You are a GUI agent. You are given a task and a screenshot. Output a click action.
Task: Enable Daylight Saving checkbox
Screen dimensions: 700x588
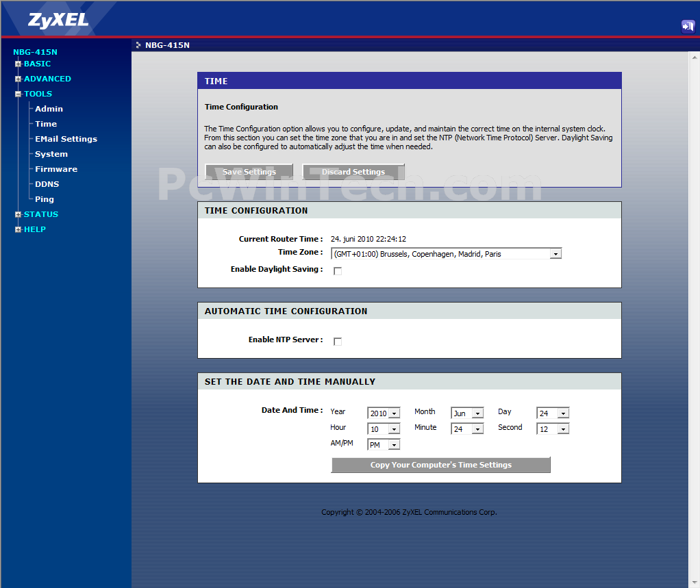(338, 271)
